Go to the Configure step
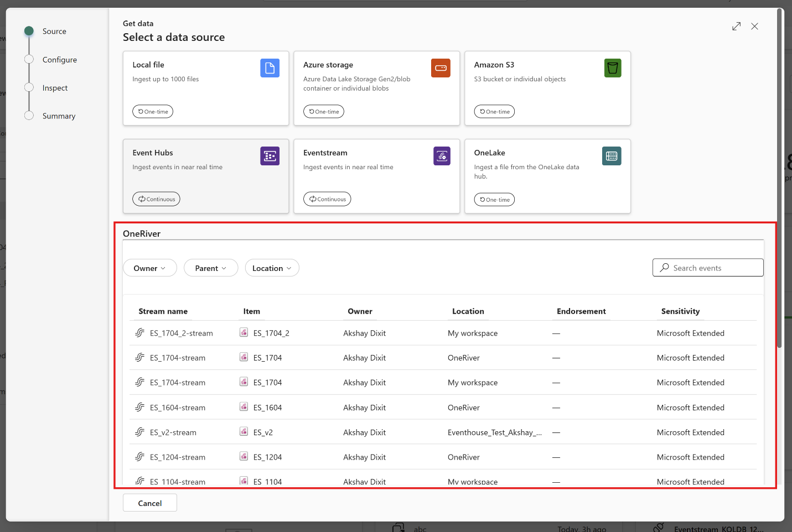Image resolution: width=792 pixels, height=532 pixels. [x=59, y=60]
